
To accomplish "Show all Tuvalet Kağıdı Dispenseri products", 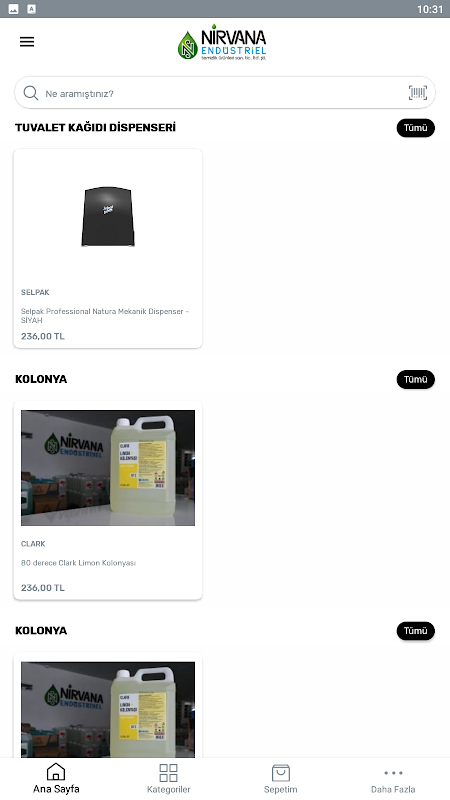I will [x=415, y=128].
